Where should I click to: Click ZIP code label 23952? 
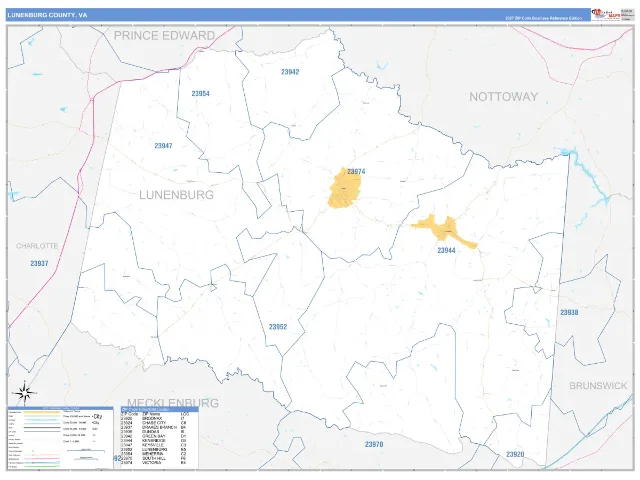(x=278, y=327)
